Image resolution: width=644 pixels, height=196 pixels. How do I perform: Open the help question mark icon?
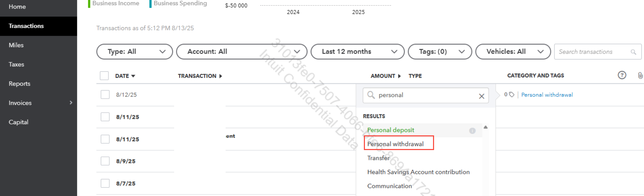tap(622, 75)
